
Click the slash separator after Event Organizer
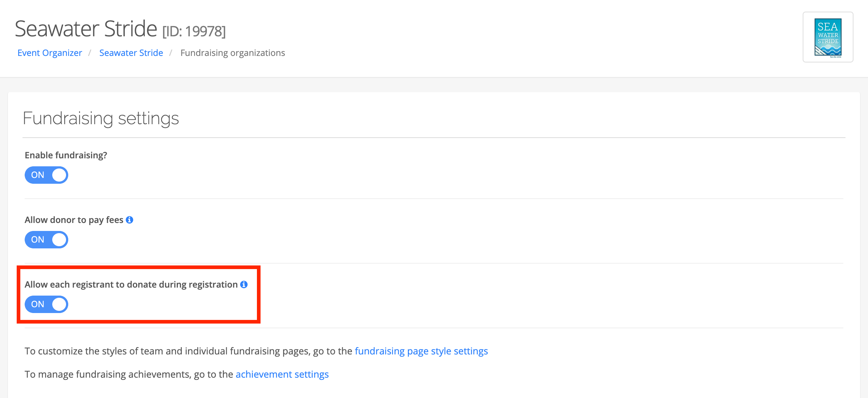[90, 53]
